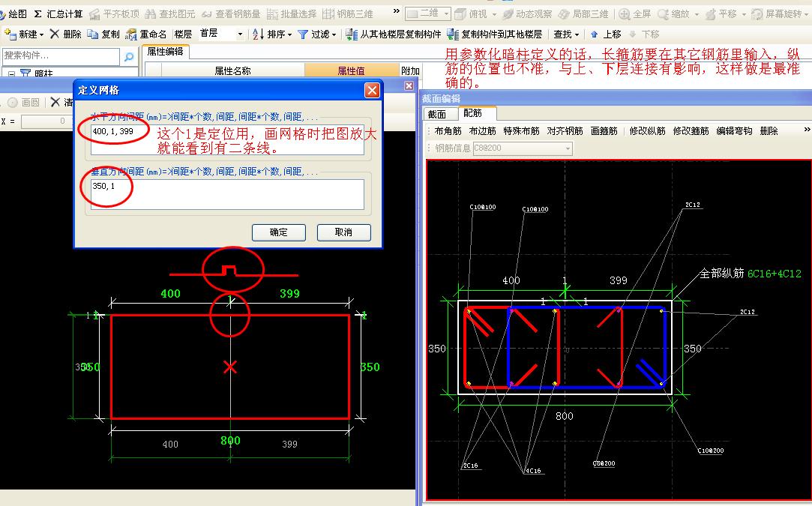
Task: Click the 属性名称 column header
Action: (232, 71)
